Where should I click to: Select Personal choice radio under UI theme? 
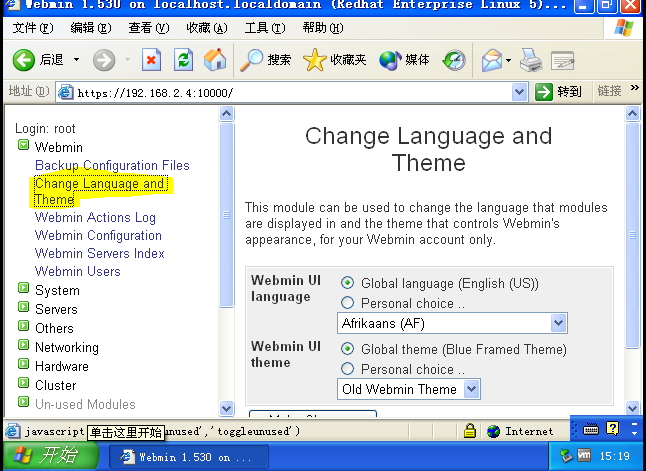(x=347, y=368)
